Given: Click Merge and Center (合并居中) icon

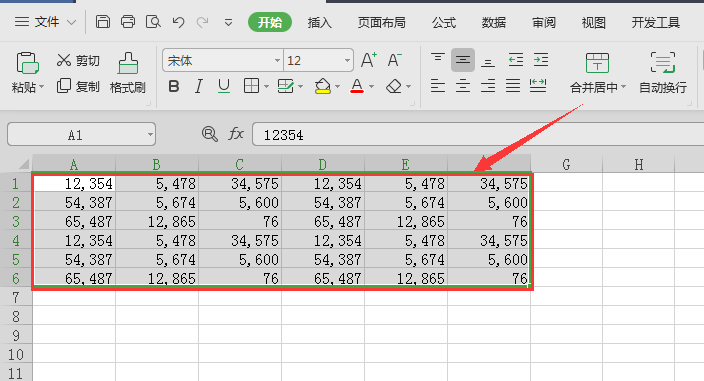Looking at the screenshot, I should [597, 63].
